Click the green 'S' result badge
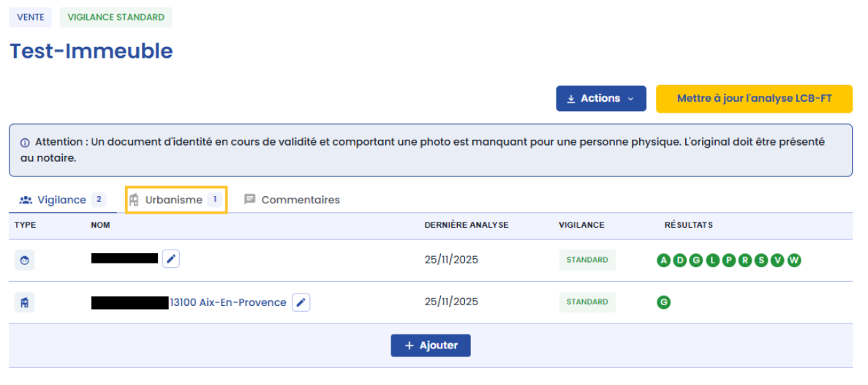Image resolution: width=868 pixels, height=385 pixels. pos(761,260)
